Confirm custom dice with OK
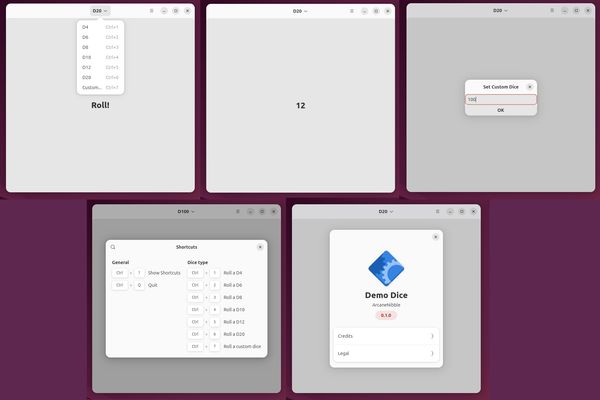This screenshot has height=400, width=600. pos(501,110)
